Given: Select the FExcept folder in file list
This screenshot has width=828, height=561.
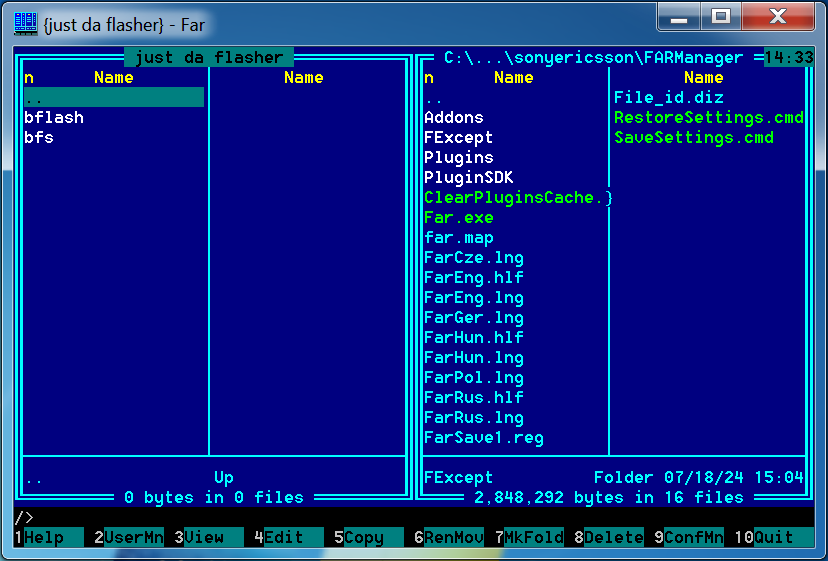Looking at the screenshot, I should [x=458, y=137].
